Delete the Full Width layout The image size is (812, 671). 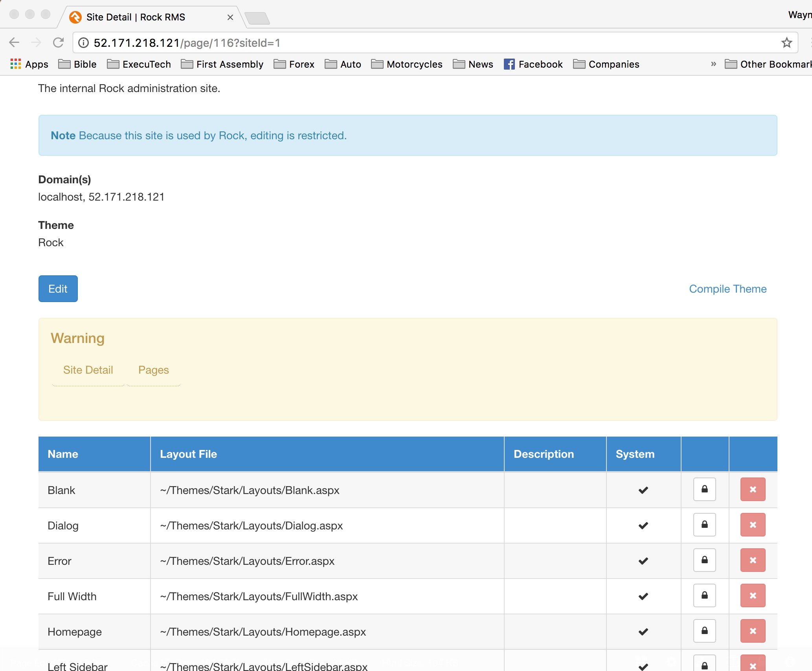point(752,595)
